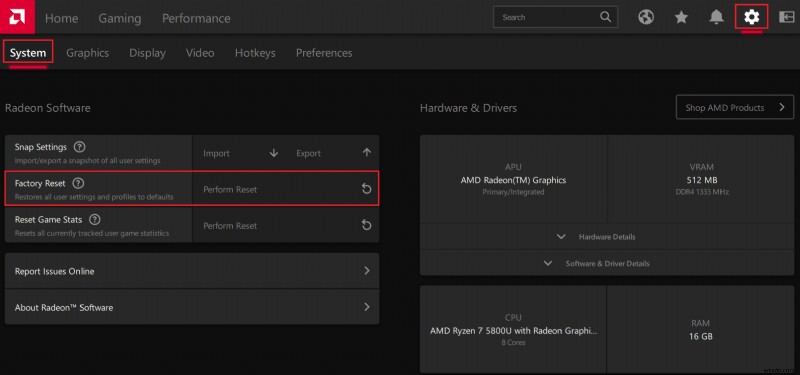
Task: Open notifications bell icon
Action: click(x=716, y=17)
